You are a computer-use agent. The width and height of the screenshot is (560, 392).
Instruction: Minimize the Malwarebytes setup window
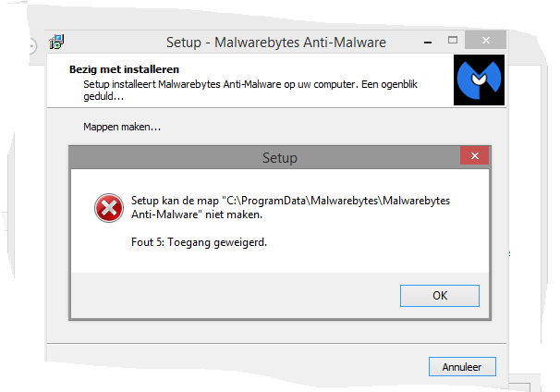(x=428, y=43)
